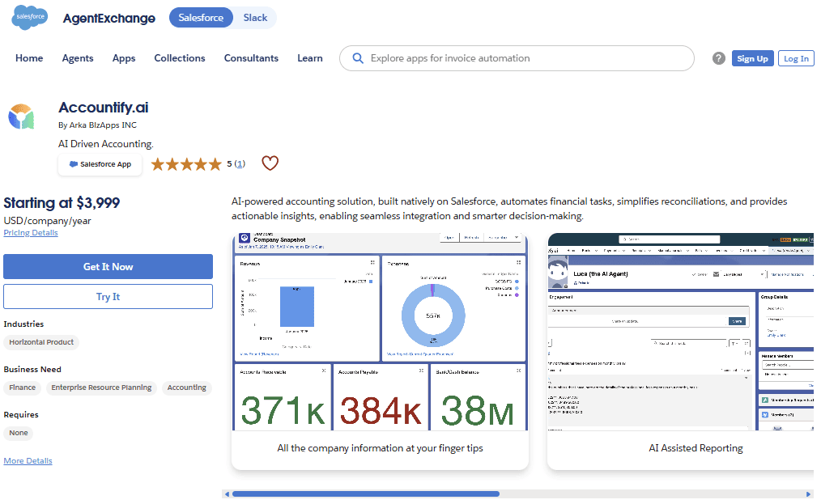Click the 'AI Assisted Reporting' caption
821x504 pixels.
click(x=696, y=448)
